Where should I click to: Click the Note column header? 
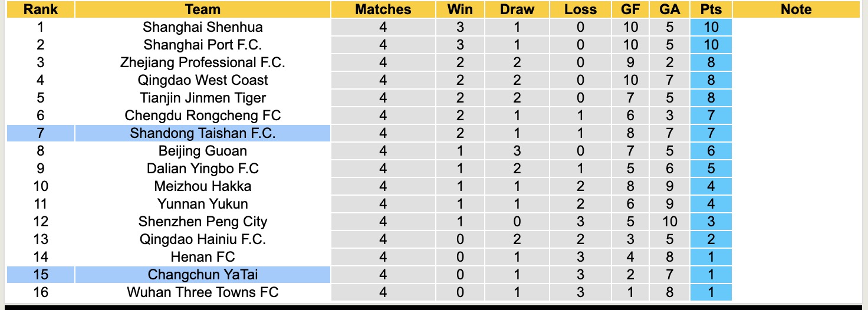(795, 9)
